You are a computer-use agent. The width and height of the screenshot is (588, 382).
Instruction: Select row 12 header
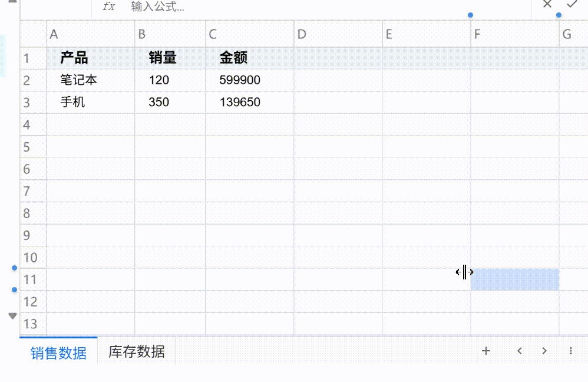point(33,302)
